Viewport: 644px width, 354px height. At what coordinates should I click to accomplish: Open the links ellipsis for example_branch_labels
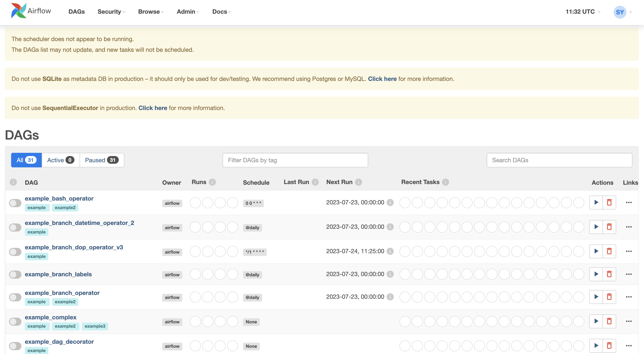pyautogui.click(x=629, y=274)
